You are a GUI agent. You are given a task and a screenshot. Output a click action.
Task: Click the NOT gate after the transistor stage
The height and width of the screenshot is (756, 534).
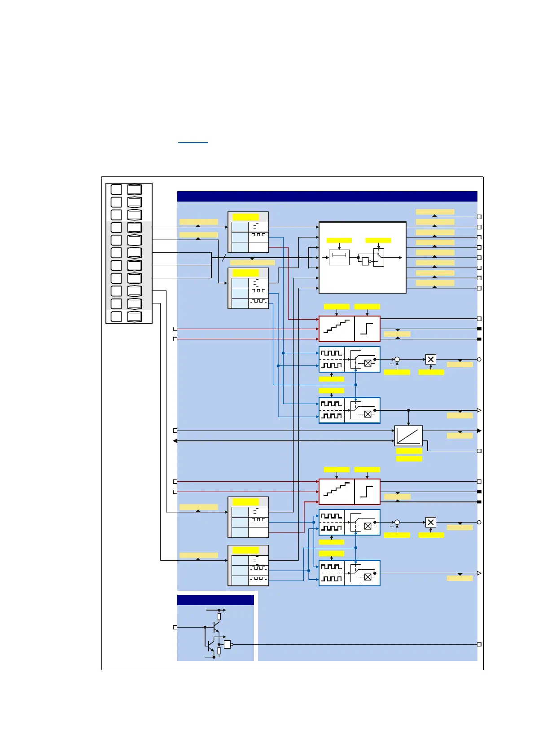tap(228, 644)
